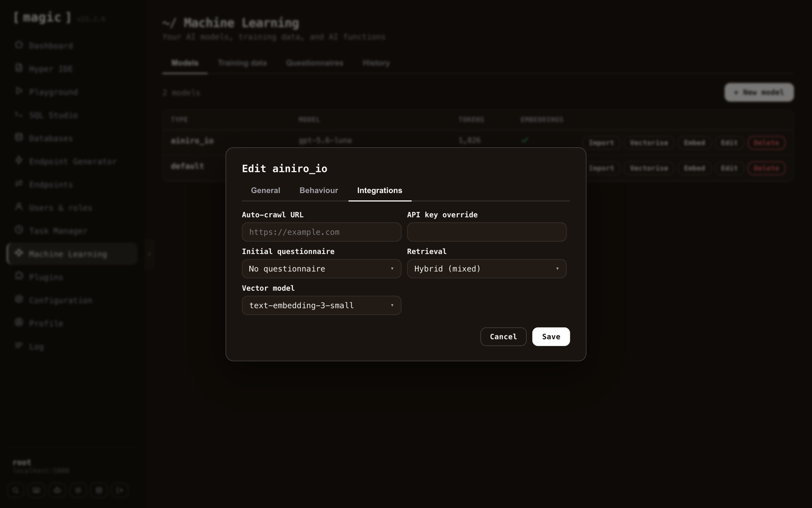Click Embed in the default row
Screen dimensions: 812x508
[694, 168]
